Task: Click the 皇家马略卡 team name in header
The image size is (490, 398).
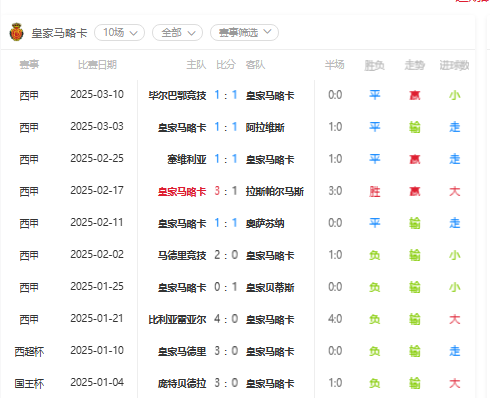Action: (x=59, y=33)
